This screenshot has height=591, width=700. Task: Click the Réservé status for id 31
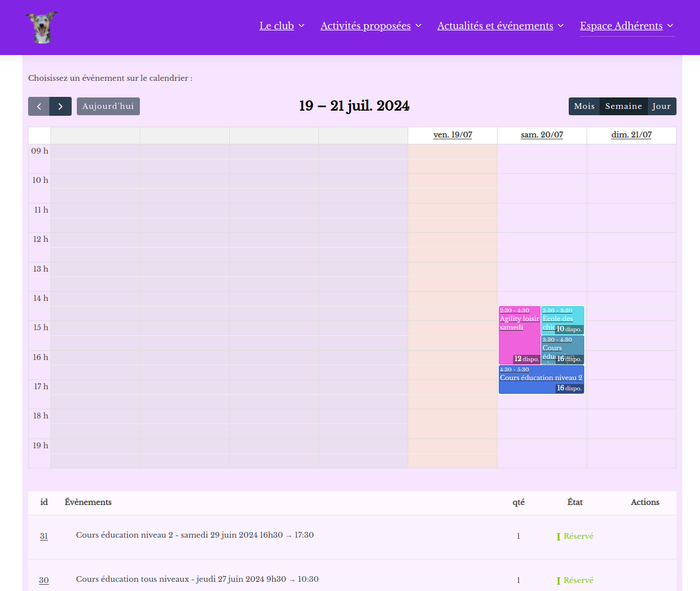coord(575,537)
